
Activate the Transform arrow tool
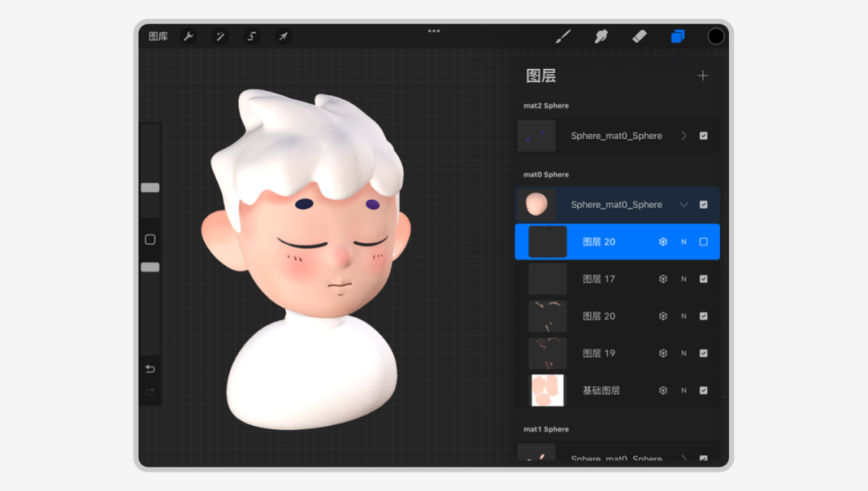point(283,36)
